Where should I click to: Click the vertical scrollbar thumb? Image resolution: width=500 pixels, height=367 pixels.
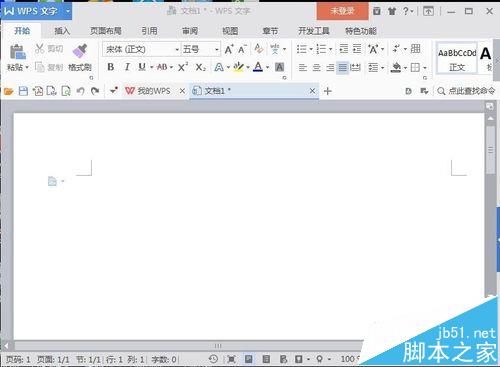490,150
